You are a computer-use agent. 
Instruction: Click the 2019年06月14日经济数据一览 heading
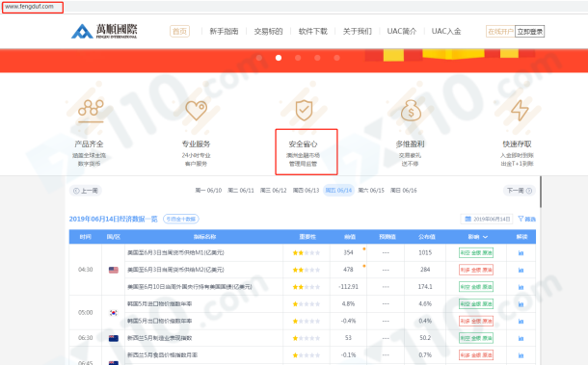113,219
